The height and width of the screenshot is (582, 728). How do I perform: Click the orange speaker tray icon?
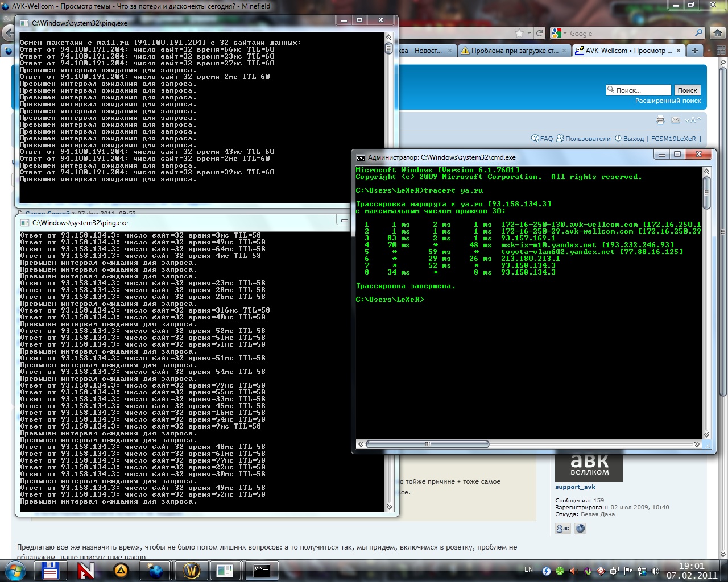(x=573, y=571)
